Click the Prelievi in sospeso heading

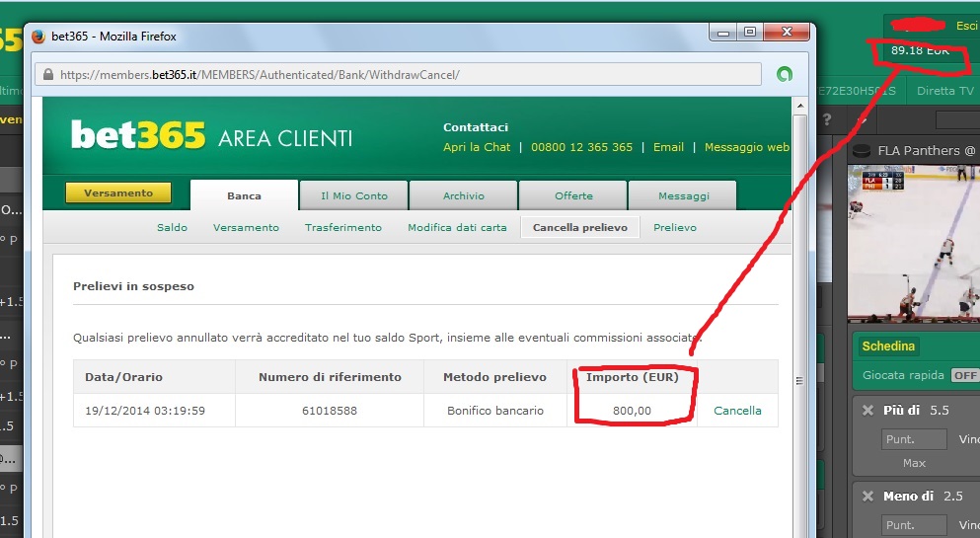coord(134,286)
